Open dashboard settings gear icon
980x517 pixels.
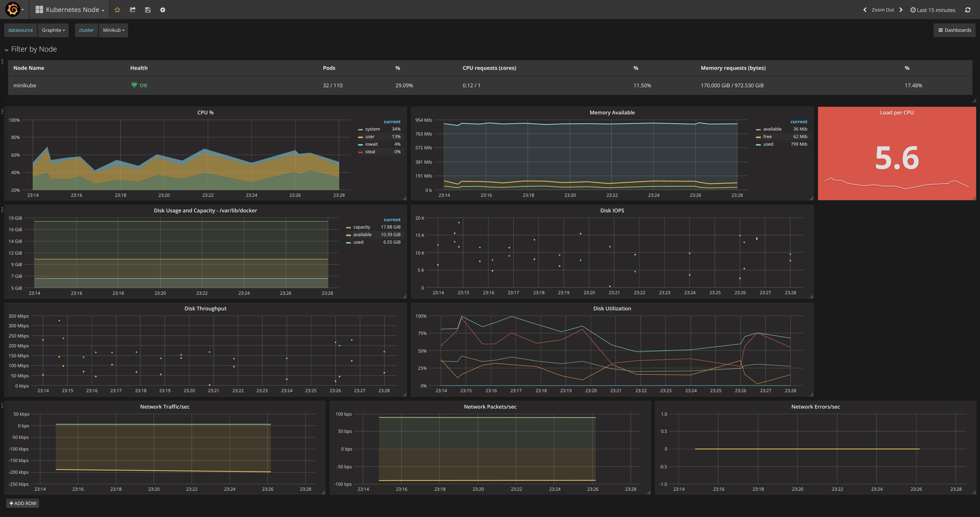pyautogui.click(x=163, y=10)
